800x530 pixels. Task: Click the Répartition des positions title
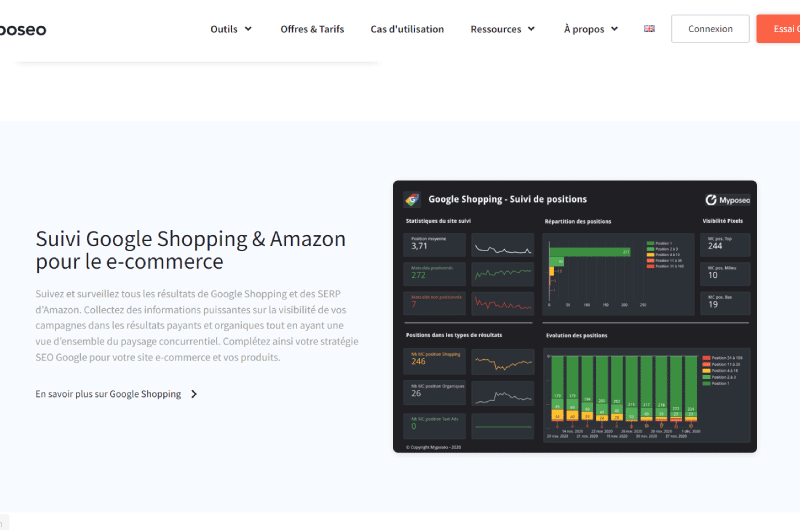(578, 221)
